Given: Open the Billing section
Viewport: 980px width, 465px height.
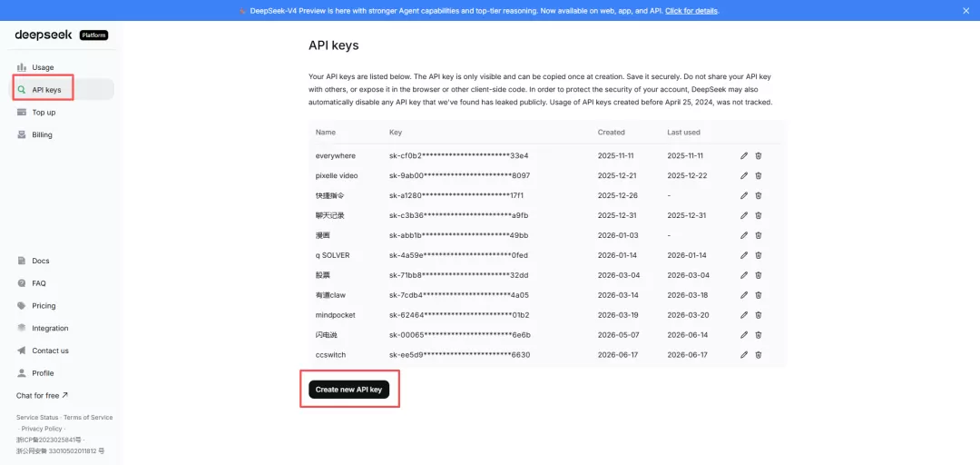Looking at the screenshot, I should [62, 135].
